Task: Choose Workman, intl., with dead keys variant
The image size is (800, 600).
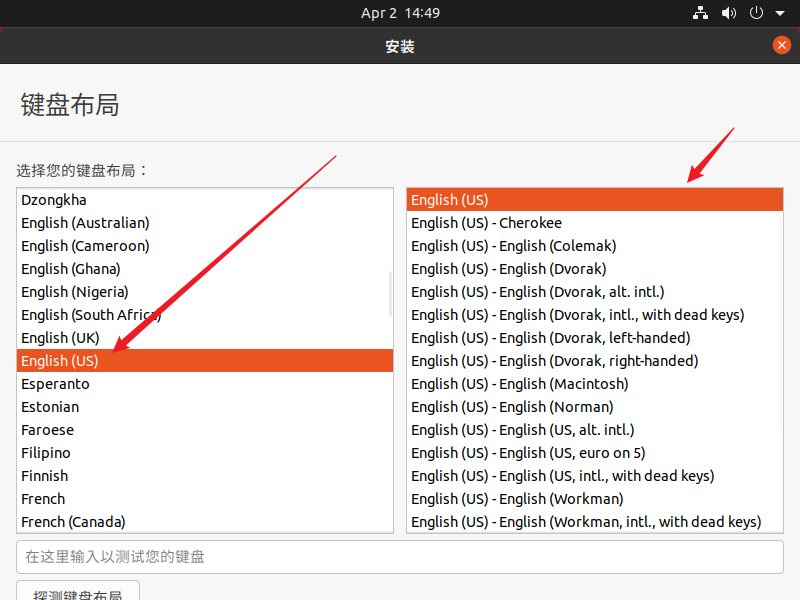Action: (595, 521)
